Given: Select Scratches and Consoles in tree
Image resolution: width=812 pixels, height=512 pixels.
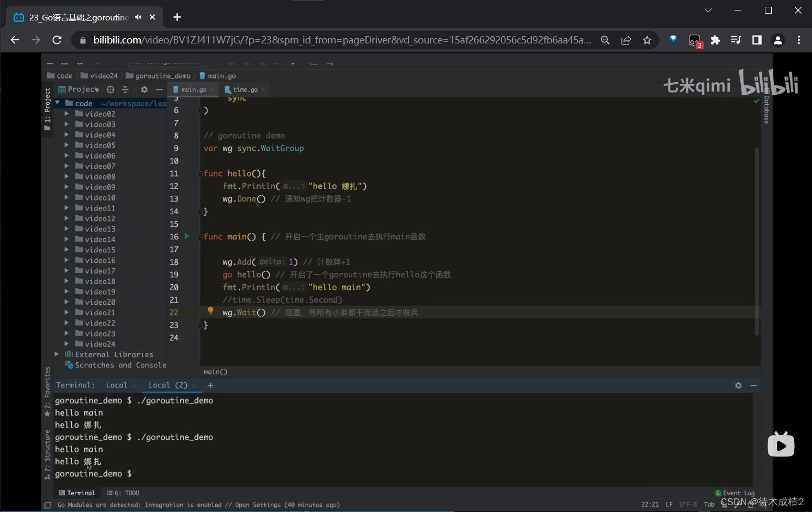Looking at the screenshot, I should pyautogui.click(x=116, y=365).
